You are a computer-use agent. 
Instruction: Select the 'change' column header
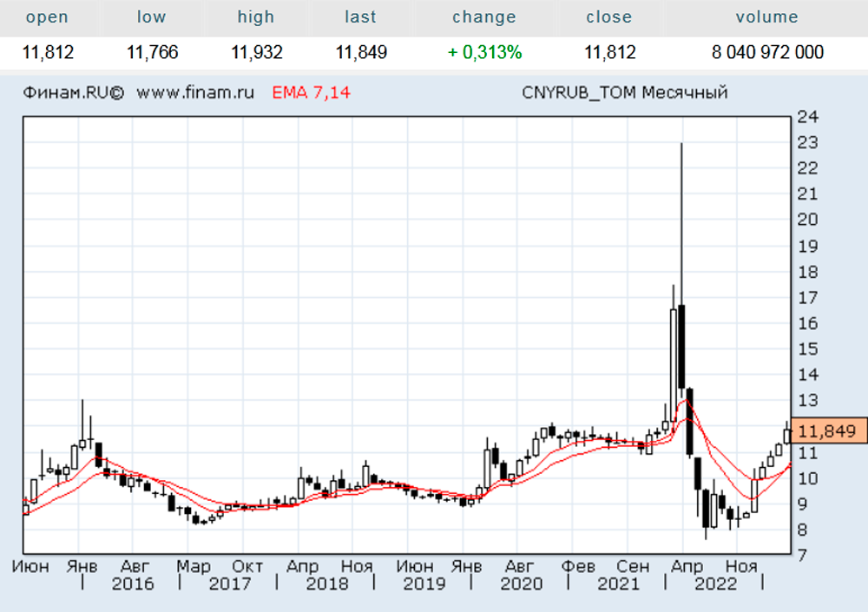484,17
